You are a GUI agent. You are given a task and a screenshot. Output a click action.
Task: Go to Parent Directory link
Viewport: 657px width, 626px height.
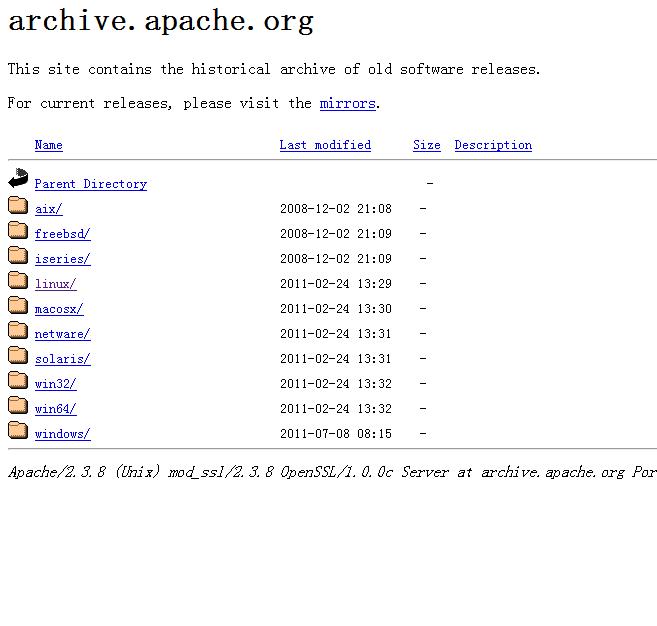tap(91, 184)
